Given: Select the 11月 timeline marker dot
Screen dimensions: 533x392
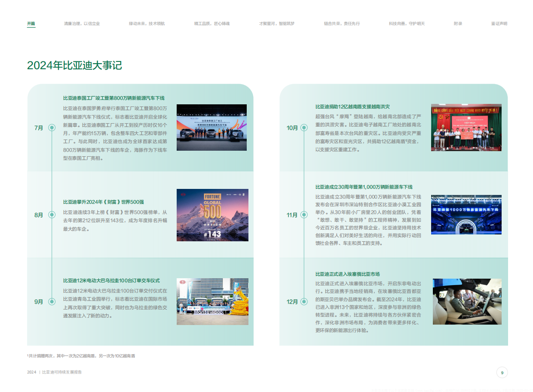Looking at the screenshot, I should pyautogui.click(x=304, y=215).
